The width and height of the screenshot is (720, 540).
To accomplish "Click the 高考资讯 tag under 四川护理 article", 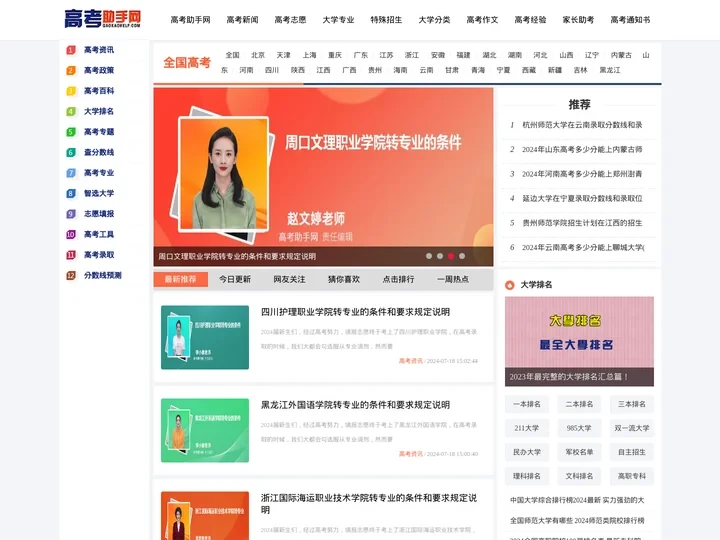I will (x=411, y=361).
